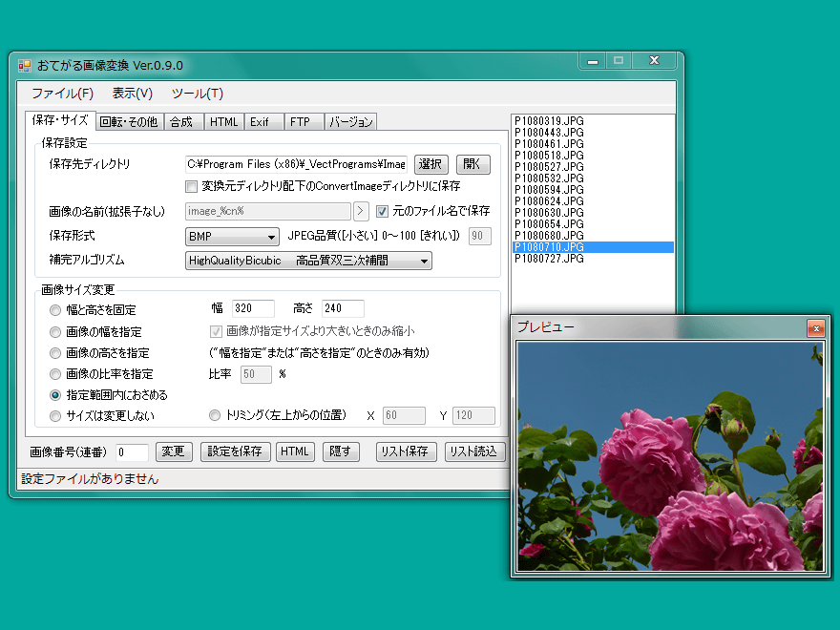Click the リスト読込 button
The width and height of the screenshot is (840, 630).
[473, 451]
